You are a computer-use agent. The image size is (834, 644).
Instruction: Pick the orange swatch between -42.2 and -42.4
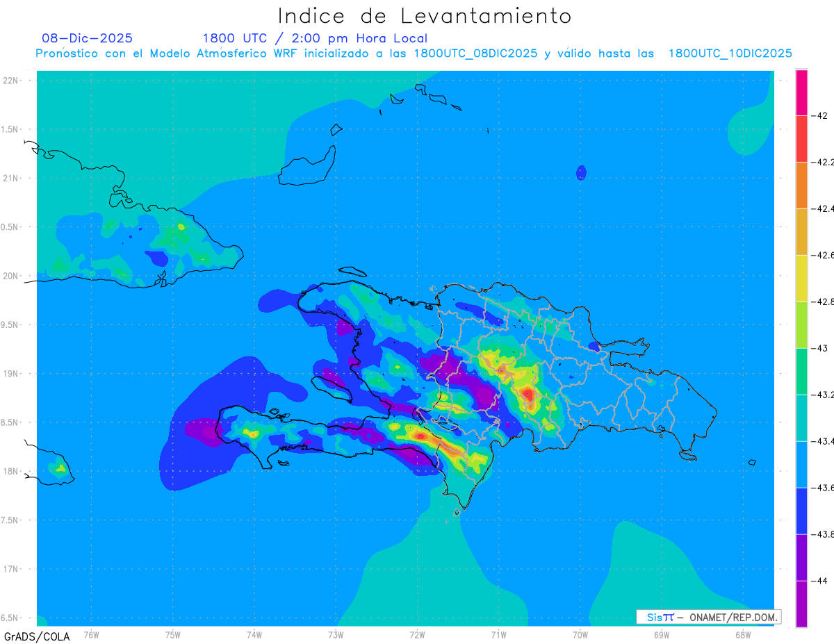pyautogui.click(x=801, y=185)
